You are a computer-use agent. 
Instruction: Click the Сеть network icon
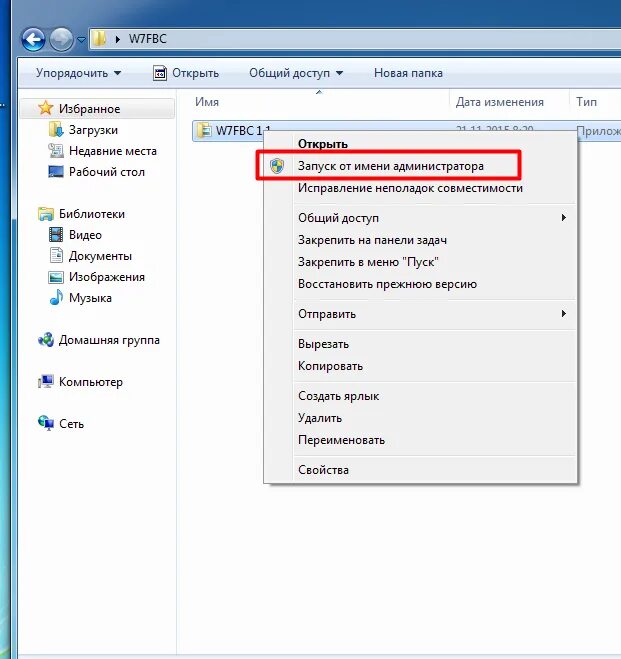tap(45, 423)
